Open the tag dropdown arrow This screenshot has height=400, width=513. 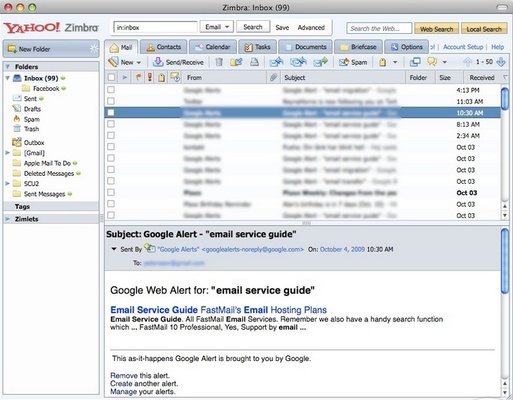pos(395,62)
